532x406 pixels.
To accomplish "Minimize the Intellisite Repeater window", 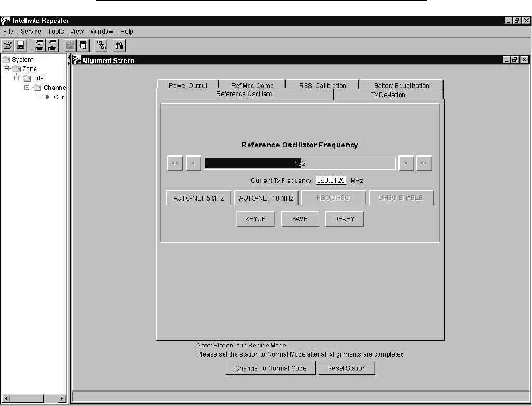I will tap(508, 21).
